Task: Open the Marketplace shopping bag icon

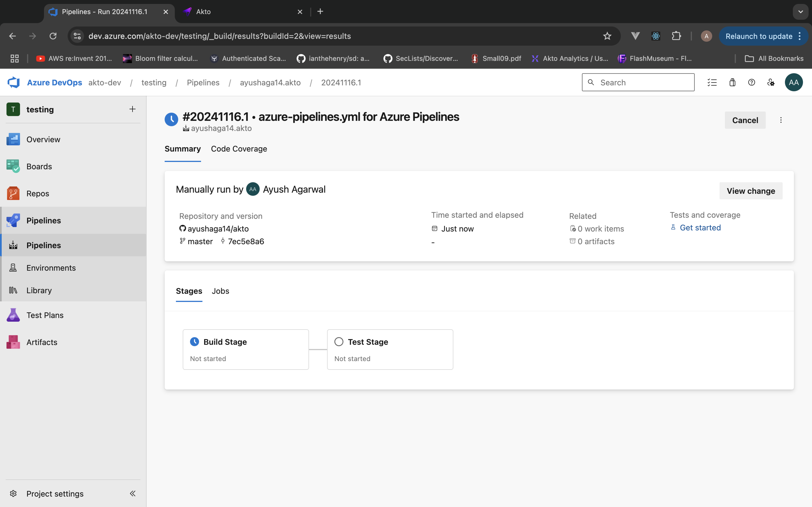Action: coord(732,83)
